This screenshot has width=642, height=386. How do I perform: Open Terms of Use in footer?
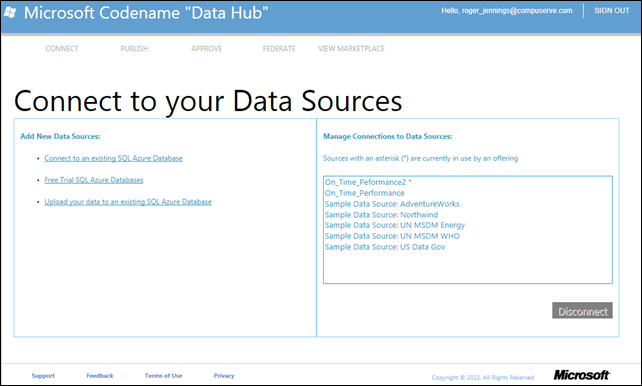point(163,375)
